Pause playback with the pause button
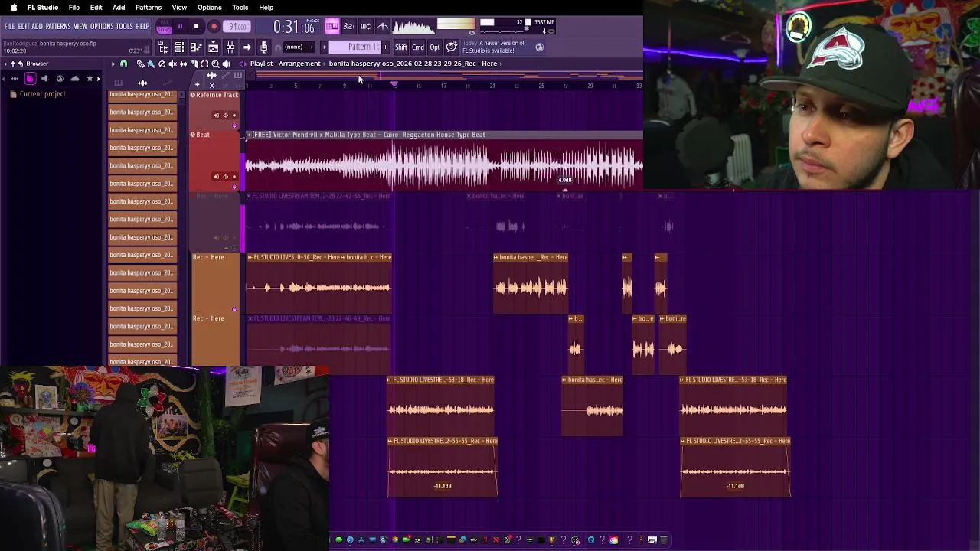The image size is (980, 551). pyautogui.click(x=180, y=27)
